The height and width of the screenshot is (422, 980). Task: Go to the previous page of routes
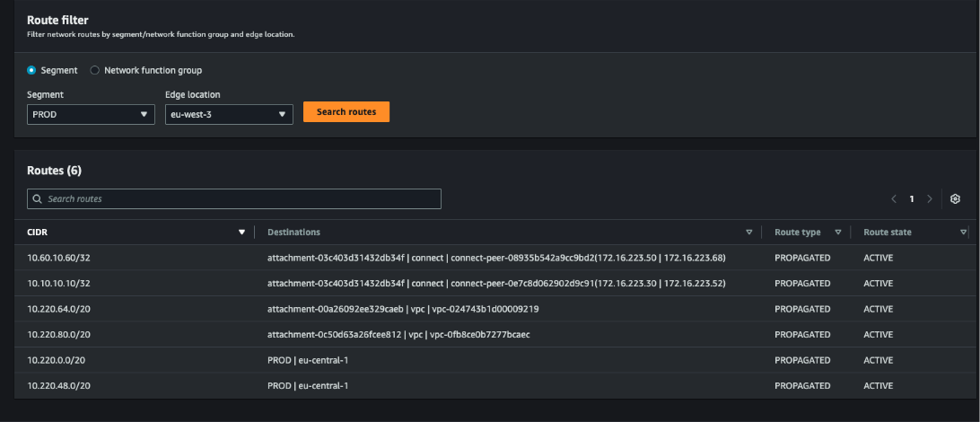click(894, 198)
